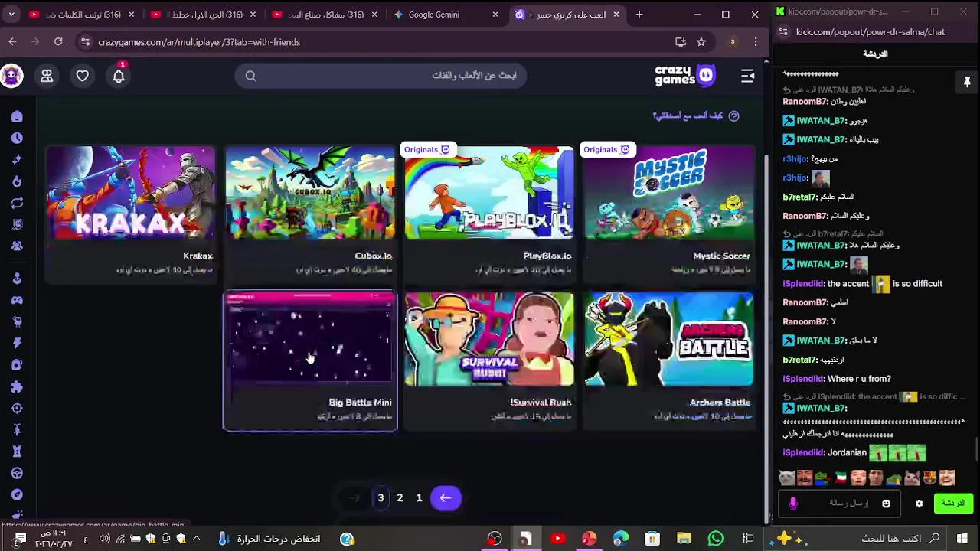Open the gamepad category icon in sidebar
The width and height of the screenshot is (980, 551).
pos(17,300)
